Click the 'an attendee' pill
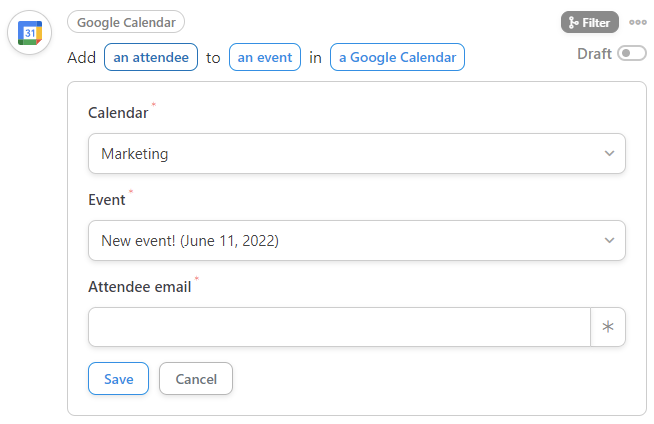Screen dimensions: 654x424 point(151,57)
